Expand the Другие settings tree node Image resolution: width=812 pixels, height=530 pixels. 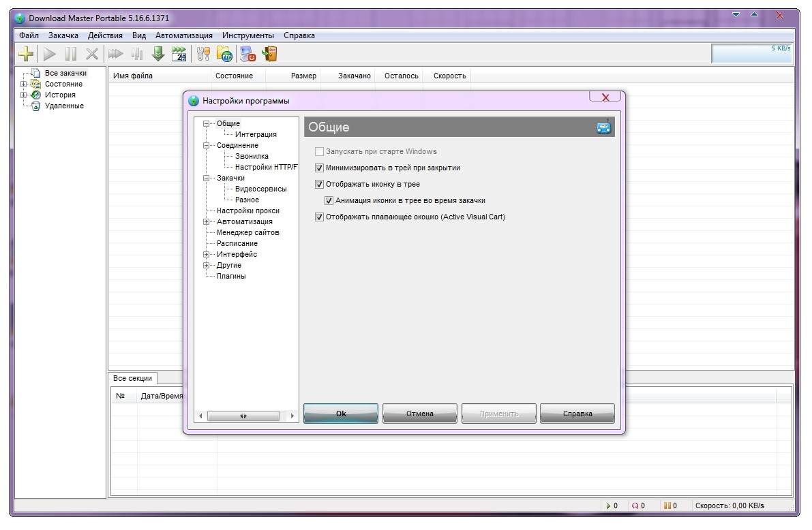click(x=206, y=265)
